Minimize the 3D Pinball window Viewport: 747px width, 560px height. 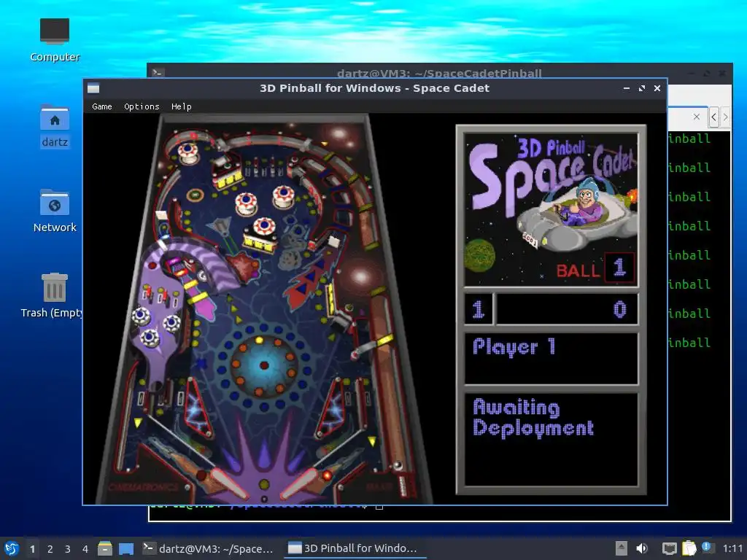tap(627, 88)
